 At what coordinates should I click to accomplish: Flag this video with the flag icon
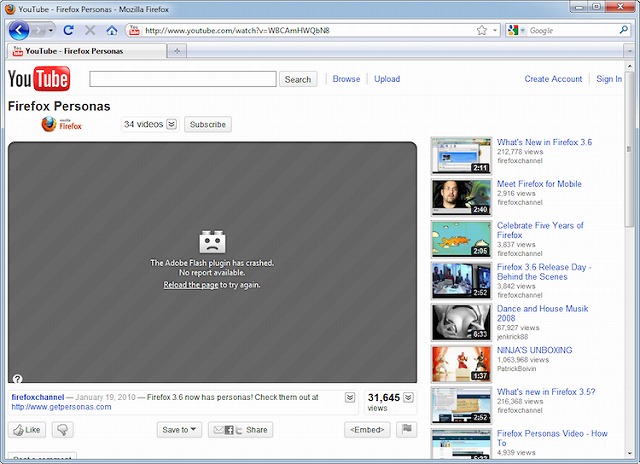point(407,430)
